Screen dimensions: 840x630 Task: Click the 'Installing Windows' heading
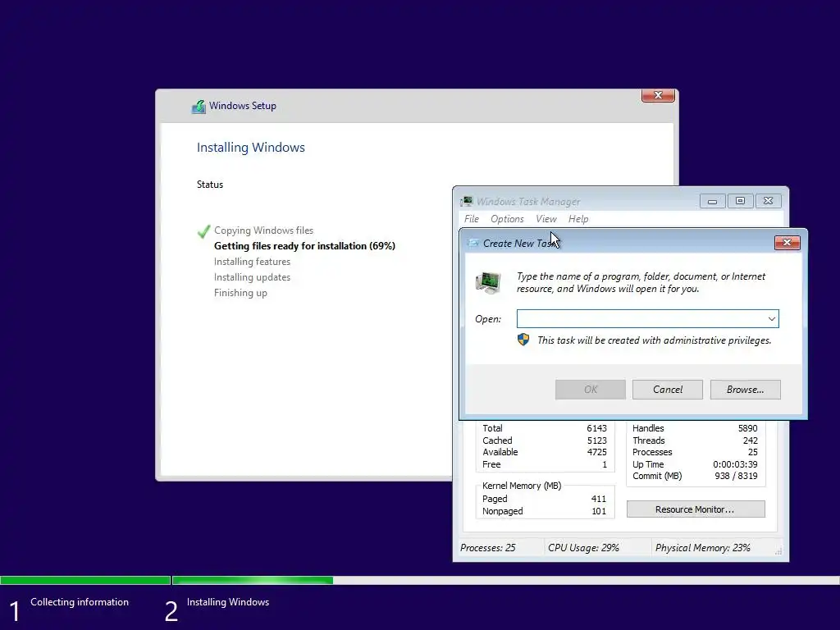(251, 148)
